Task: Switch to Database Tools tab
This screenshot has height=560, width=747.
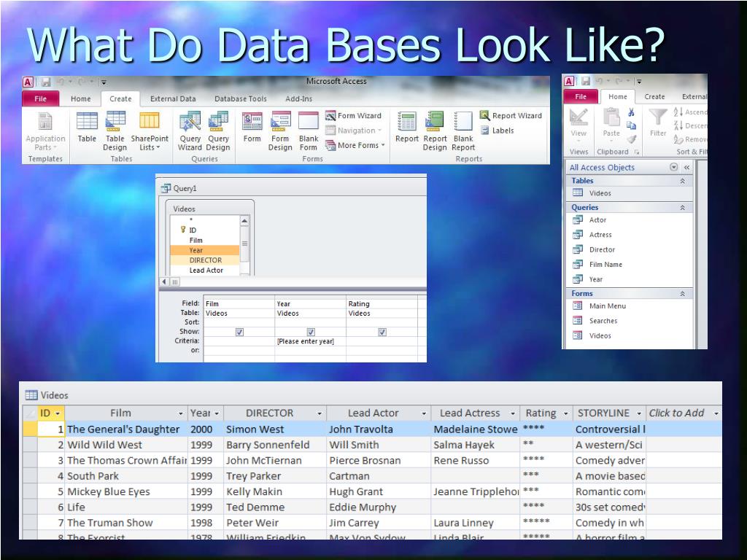Action: pyautogui.click(x=240, y=98)
